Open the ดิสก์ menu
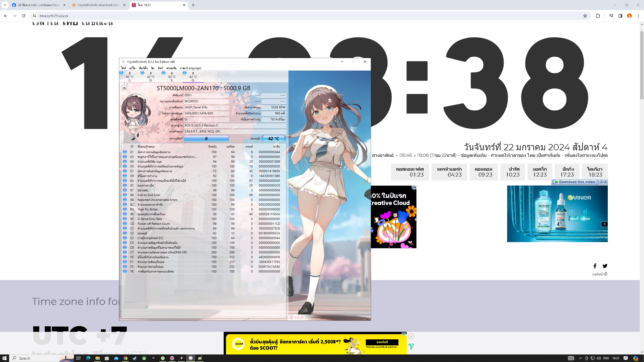This screenshot has height=362, width=644. (x=160, y=68)
